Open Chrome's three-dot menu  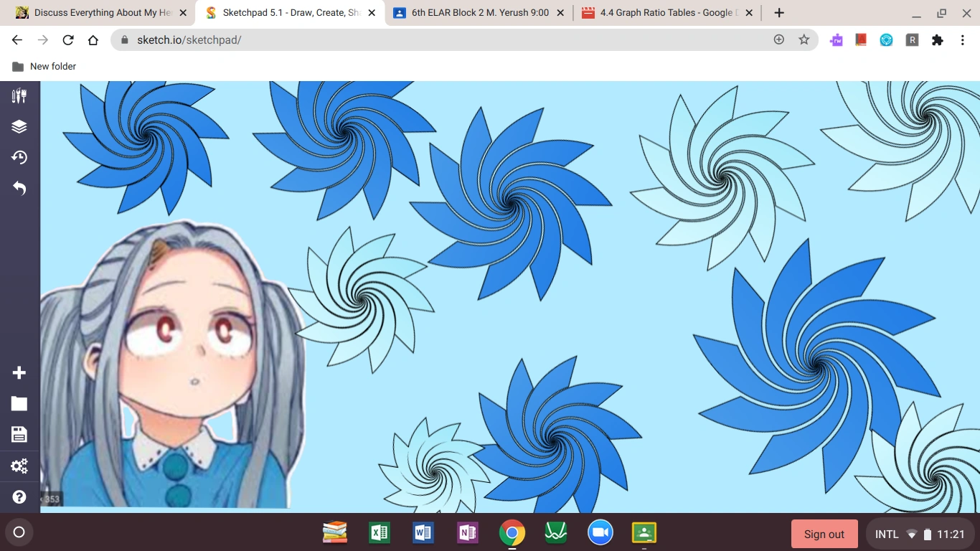point(963,39)
